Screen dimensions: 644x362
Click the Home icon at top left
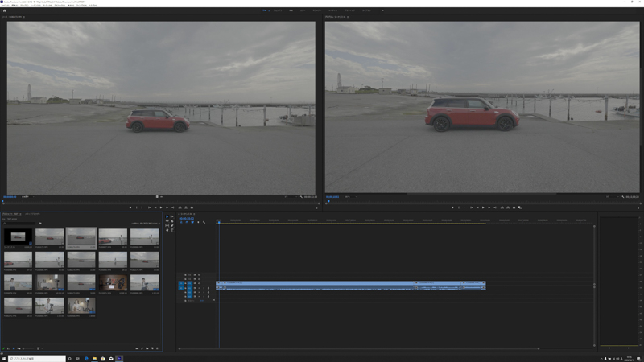5,10
